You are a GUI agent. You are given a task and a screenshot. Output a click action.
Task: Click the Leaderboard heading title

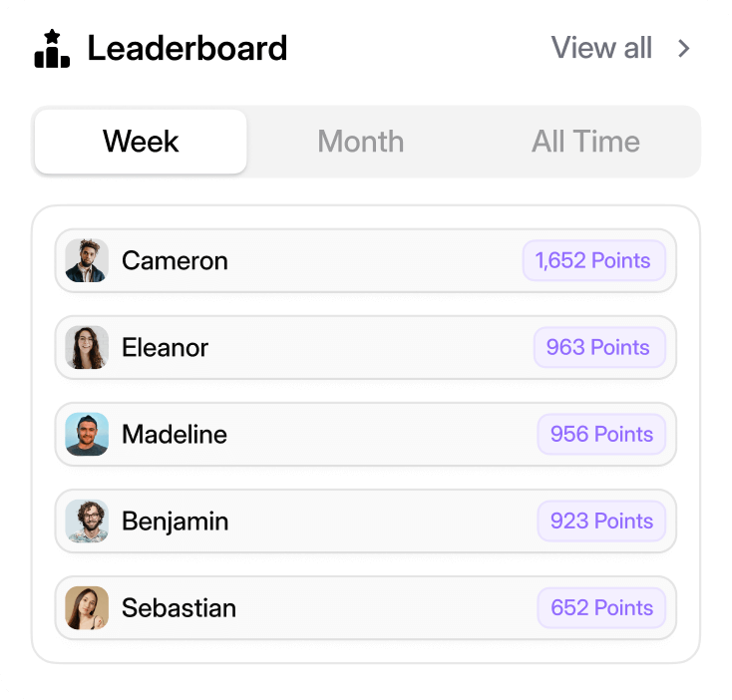pyautogui.click(x=187, y=48)
